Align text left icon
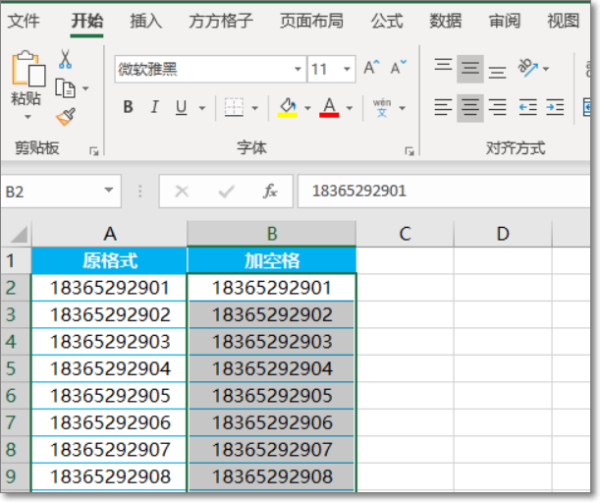Viewport: 600px width, 502px height. click(x=443, y=108)
